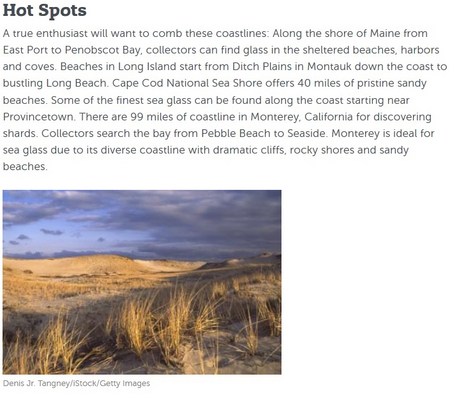This screenshot has height=395, width=450.
Task: Click the Denis Jr. Tangney photo credit
Action: [x=76, y=383]
